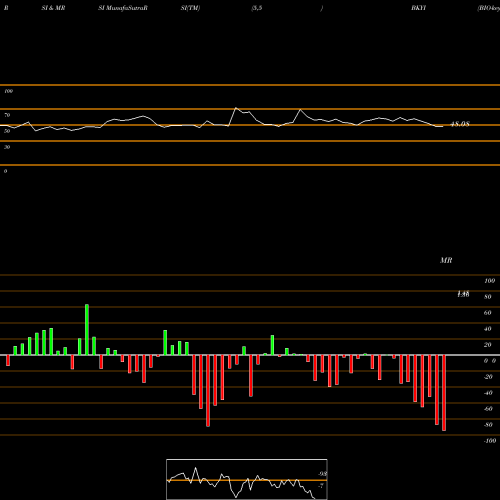Click the MR axis label '-40'
This screenshot has height=500, width=500.
coord(488,393)
